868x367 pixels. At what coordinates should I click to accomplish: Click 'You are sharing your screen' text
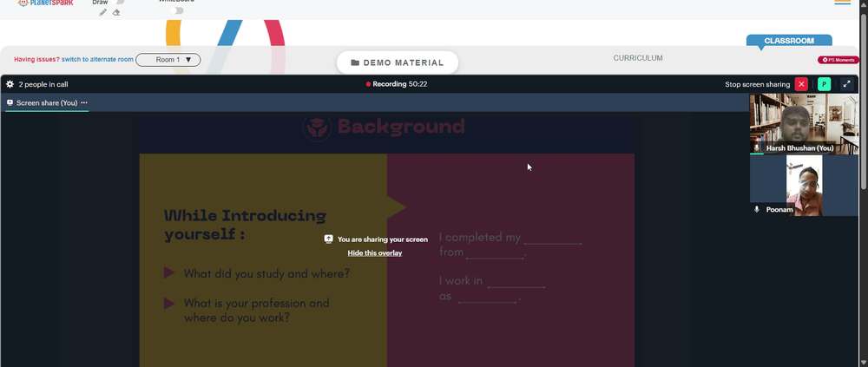(383, 239)
